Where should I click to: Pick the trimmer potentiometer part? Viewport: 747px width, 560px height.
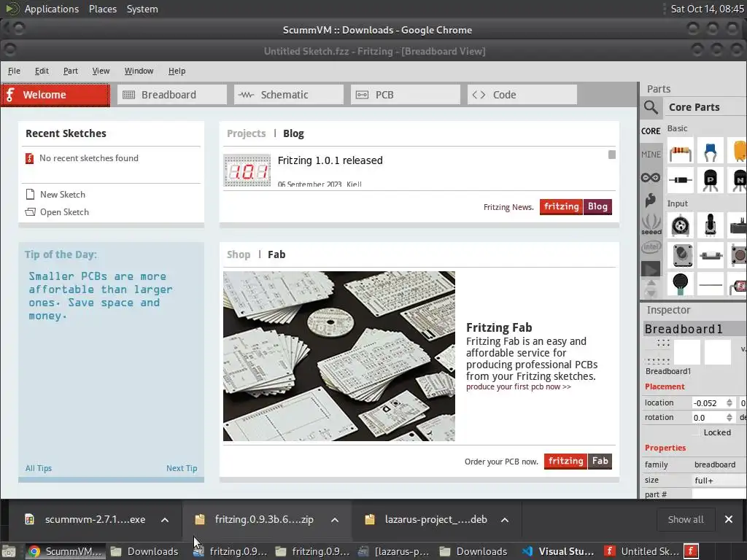click(x=681, y=225)
